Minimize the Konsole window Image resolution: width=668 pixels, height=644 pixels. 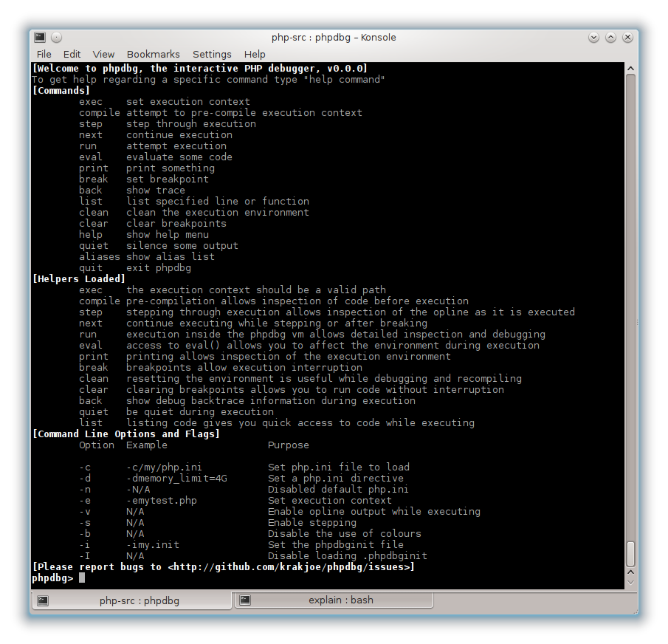coord(593,38)
